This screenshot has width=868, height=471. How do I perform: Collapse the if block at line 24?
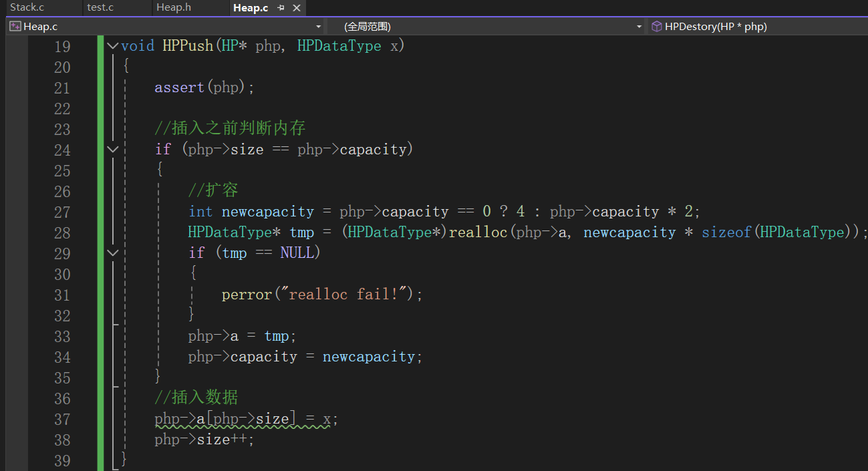click(112, 150)
